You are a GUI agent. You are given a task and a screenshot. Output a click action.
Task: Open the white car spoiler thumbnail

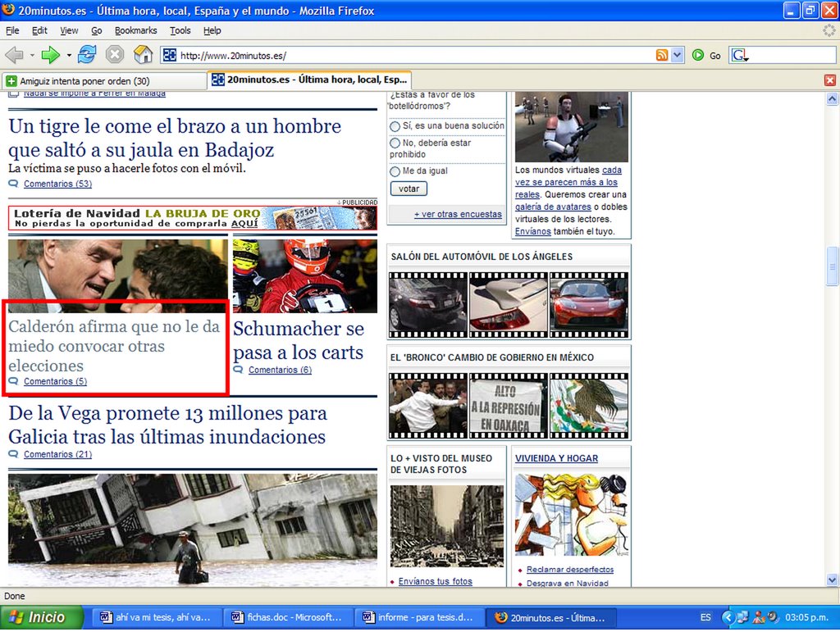click(x=509, y=305)
